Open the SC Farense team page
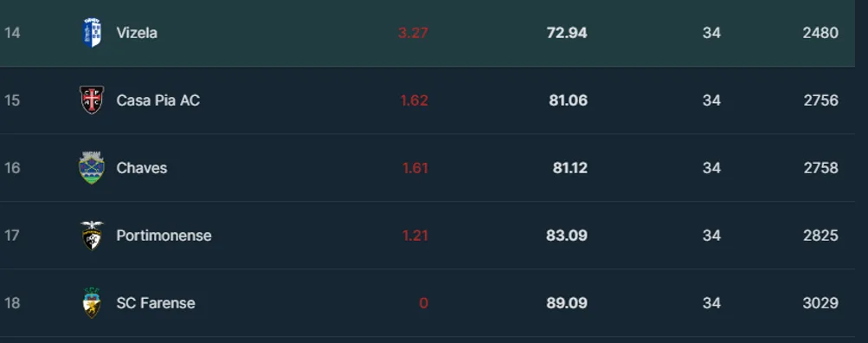Screen dimensions: 868x343 tap(156, 303)
